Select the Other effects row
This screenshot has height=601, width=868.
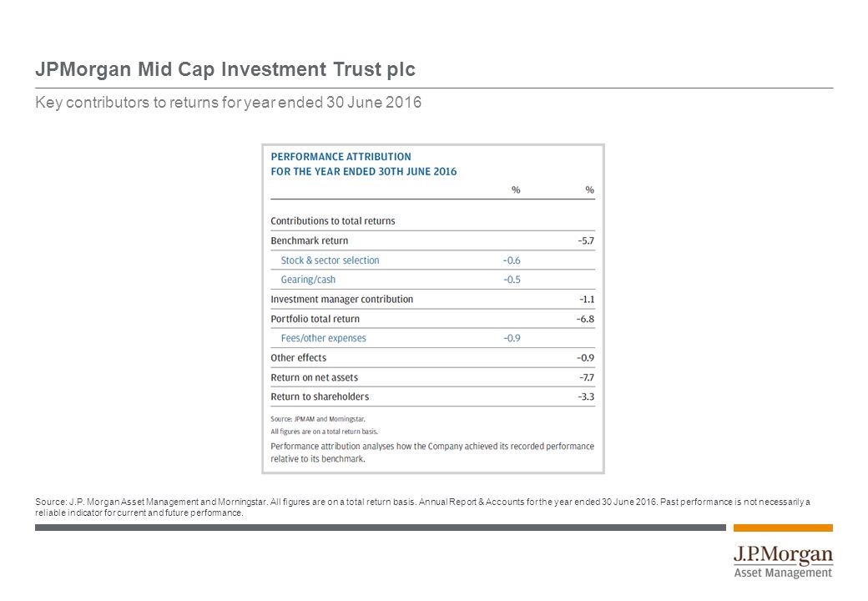[432, 358]
